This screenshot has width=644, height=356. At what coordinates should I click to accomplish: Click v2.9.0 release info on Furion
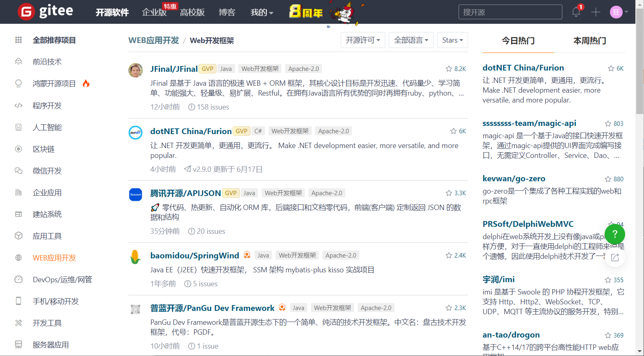pyautogui.click(x=223, y=169)
